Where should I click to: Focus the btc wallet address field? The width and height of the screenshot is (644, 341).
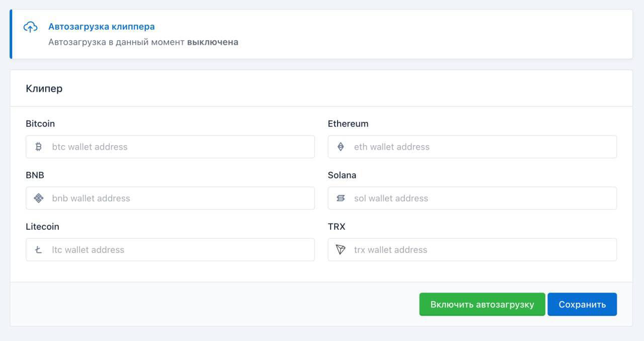click(181, 147)
